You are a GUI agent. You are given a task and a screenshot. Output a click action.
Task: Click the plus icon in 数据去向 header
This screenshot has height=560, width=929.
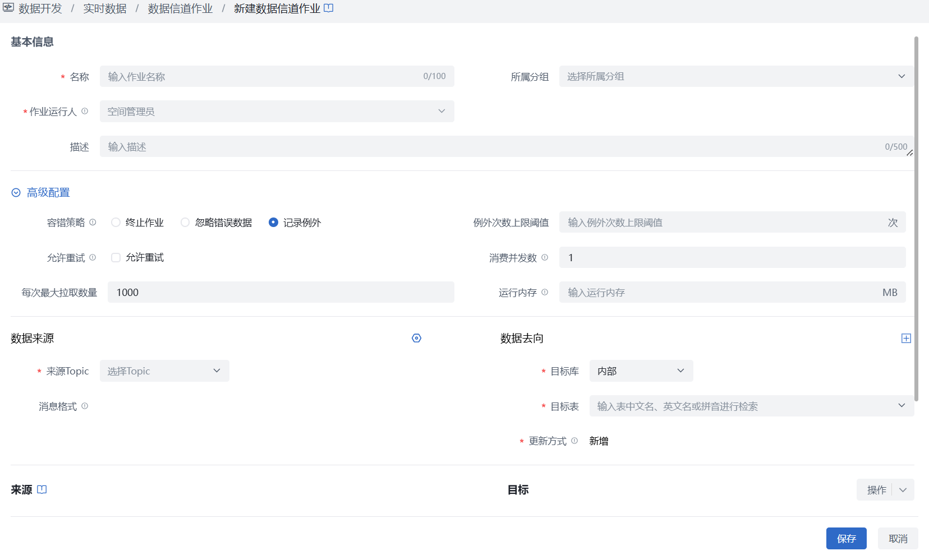click(906, 338)
